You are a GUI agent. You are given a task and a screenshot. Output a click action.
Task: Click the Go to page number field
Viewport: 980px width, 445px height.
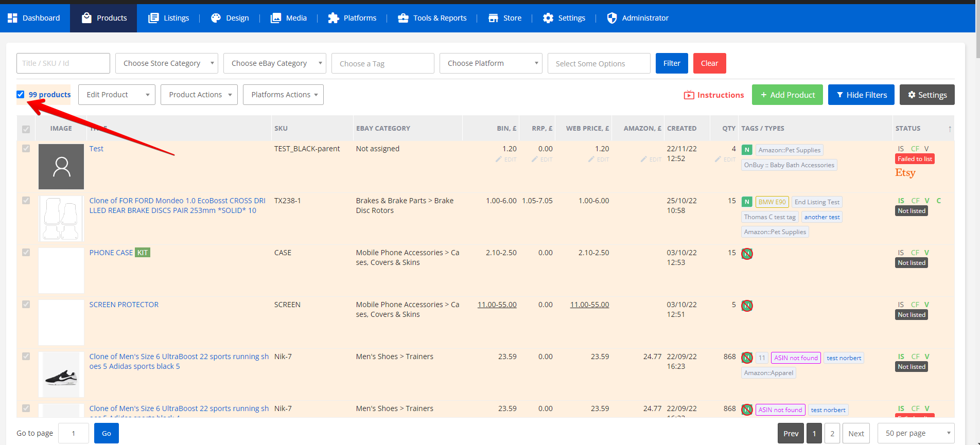(74, 433)
